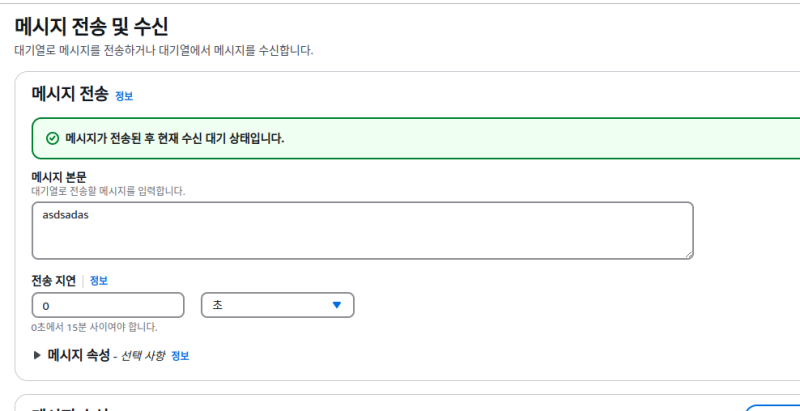This screenshot has height=411, width=800.
Task: Open the 초 time unit dropdown
Action: (277, 305)
